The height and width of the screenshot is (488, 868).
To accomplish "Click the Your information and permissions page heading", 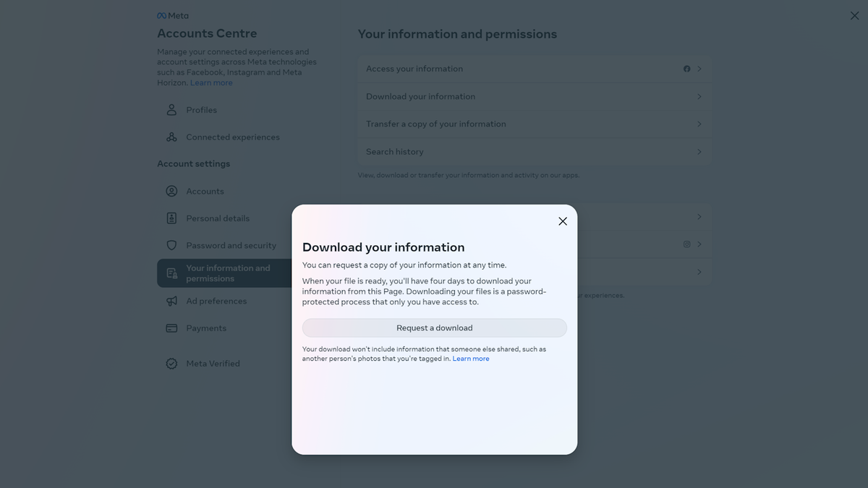I will [457, 34].
